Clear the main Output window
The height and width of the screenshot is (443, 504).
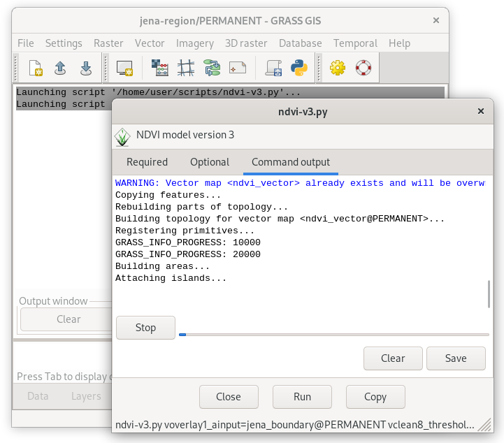click(66, 319)
